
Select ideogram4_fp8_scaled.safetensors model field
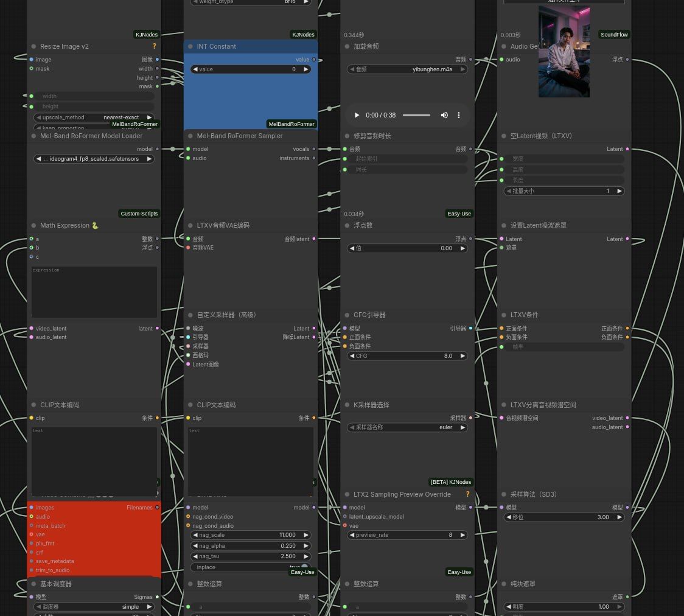(x=94, y=159)
